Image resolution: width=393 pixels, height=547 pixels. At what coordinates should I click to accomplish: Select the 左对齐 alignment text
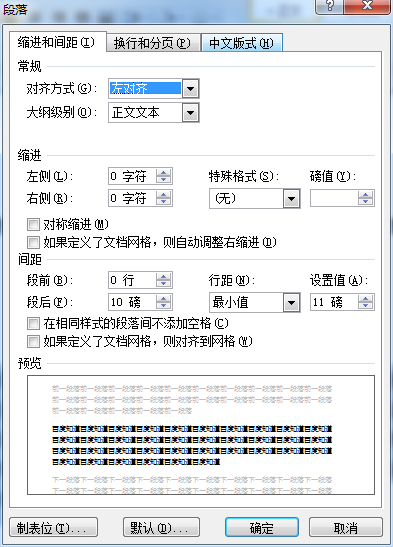click(145, 89)
